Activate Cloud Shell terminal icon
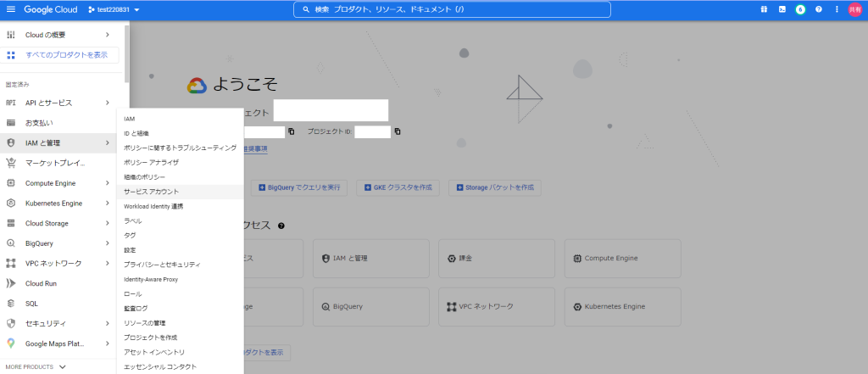Image resolution: width=868 pixels, height=374 pixels. pyautogui.click(x=782, y=9)
